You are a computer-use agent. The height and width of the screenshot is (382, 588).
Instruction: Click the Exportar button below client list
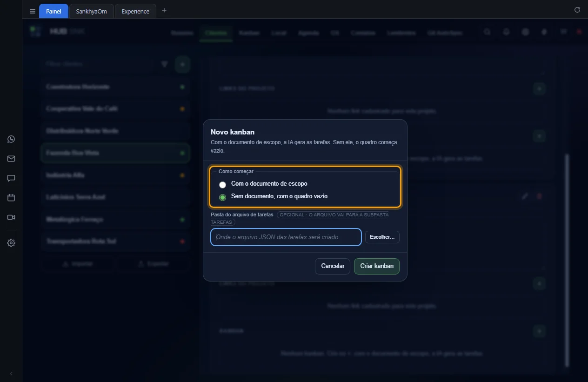(x=154, y=264)
